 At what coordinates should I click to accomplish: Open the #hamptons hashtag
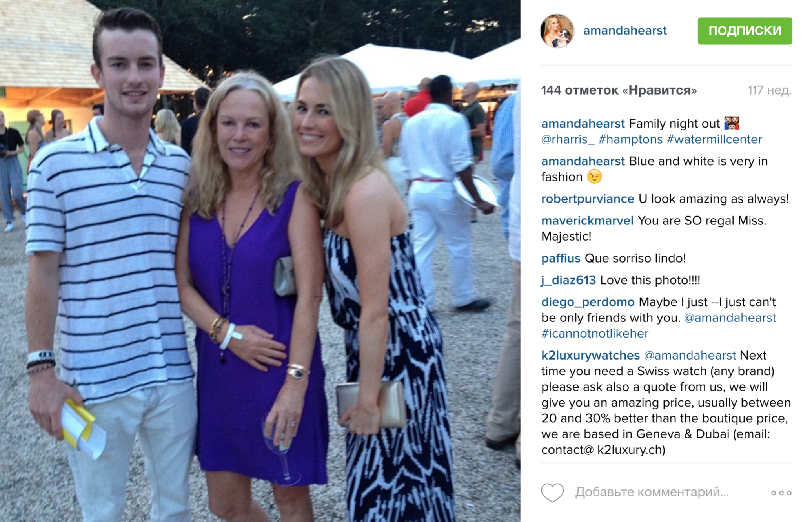click(x=630, y=139)
